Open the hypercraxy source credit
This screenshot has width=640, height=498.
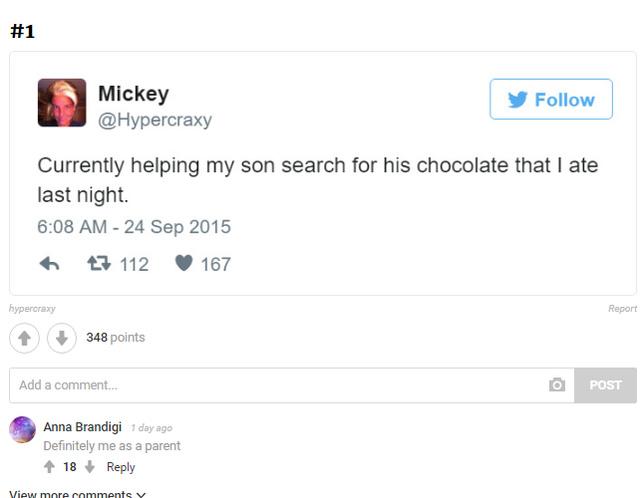[x=32, y=309]
